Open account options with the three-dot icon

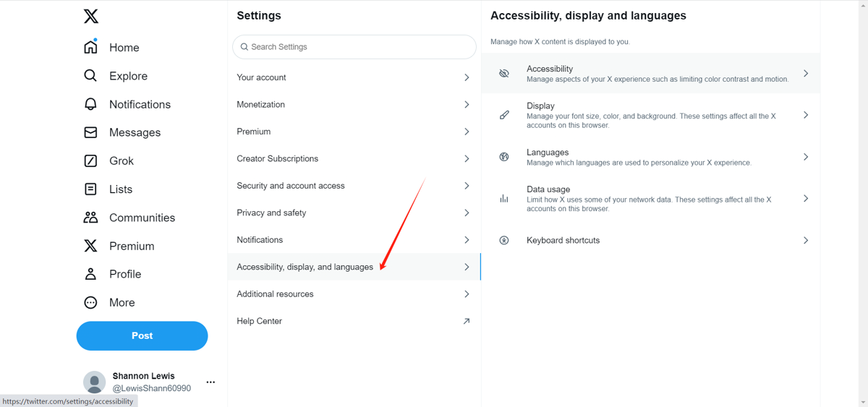tap(210, 382)
